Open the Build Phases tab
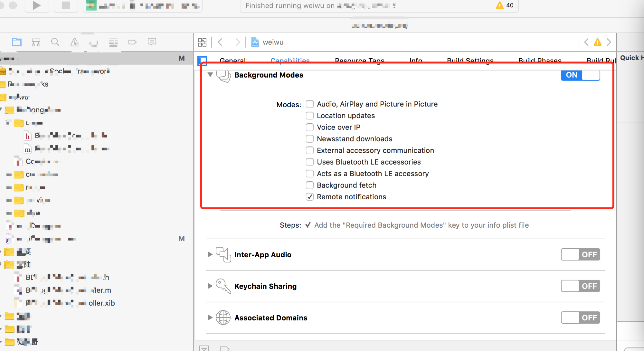This screenshot has width=644, height=351. pyautogui.click(x=540, y=61)
